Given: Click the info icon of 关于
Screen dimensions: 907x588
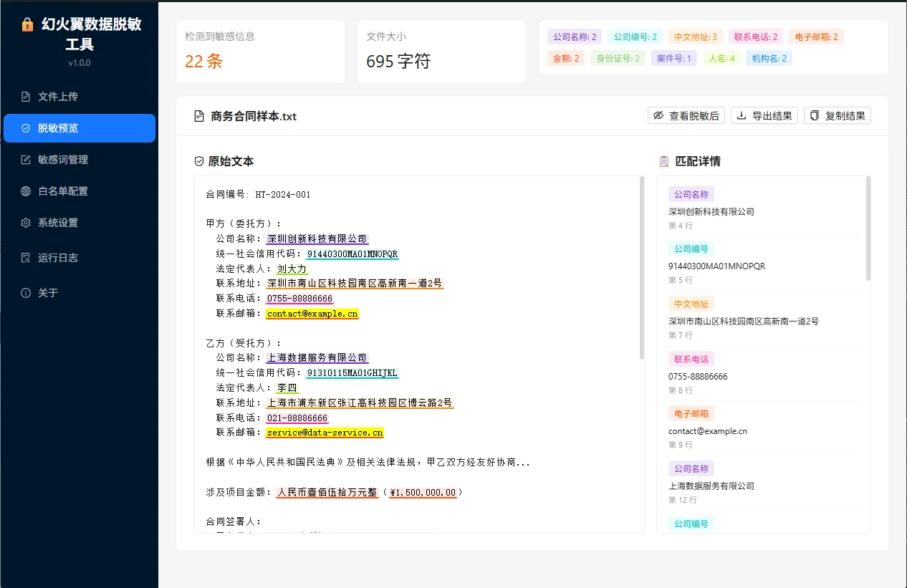Looking at the screenshot, I should point(26,293).
